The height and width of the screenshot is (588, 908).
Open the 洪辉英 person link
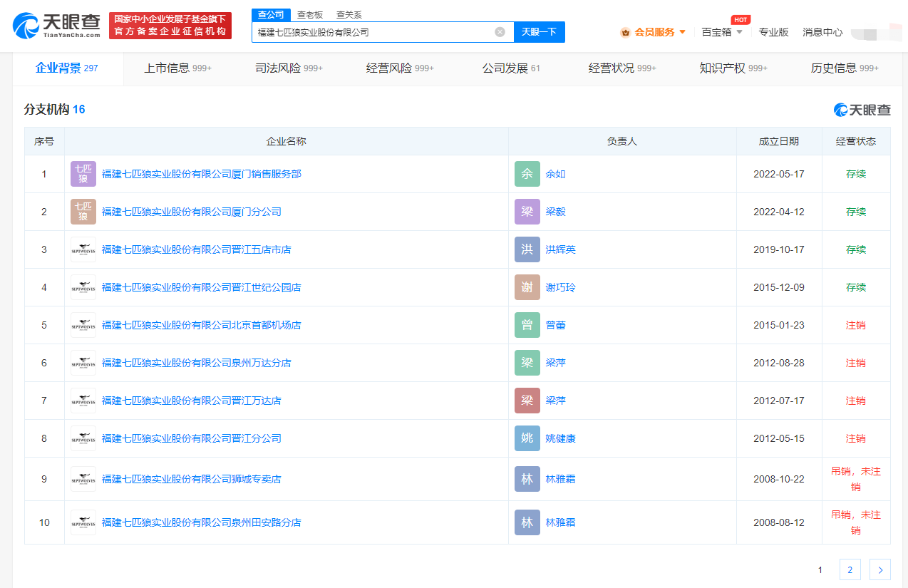click(x=561, y=249)
